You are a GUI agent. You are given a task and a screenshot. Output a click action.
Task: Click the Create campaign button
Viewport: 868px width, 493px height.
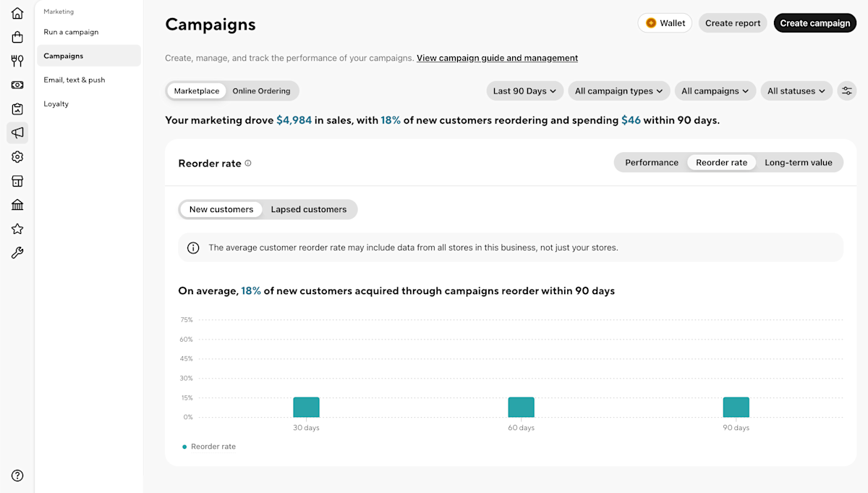pos(814,23)
